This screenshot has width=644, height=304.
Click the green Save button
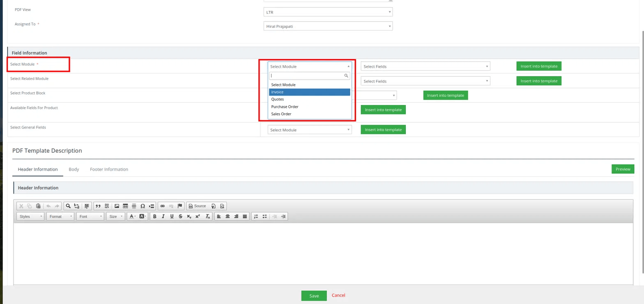314,296
